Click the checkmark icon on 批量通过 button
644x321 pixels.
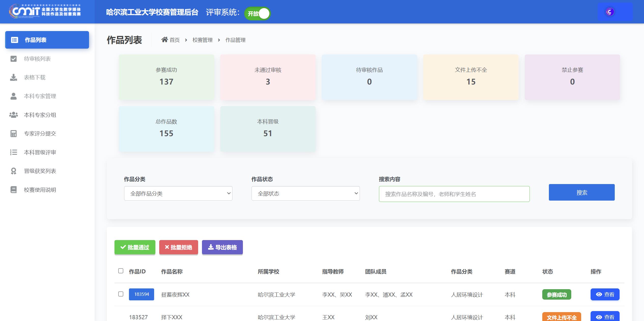(123, 247)
